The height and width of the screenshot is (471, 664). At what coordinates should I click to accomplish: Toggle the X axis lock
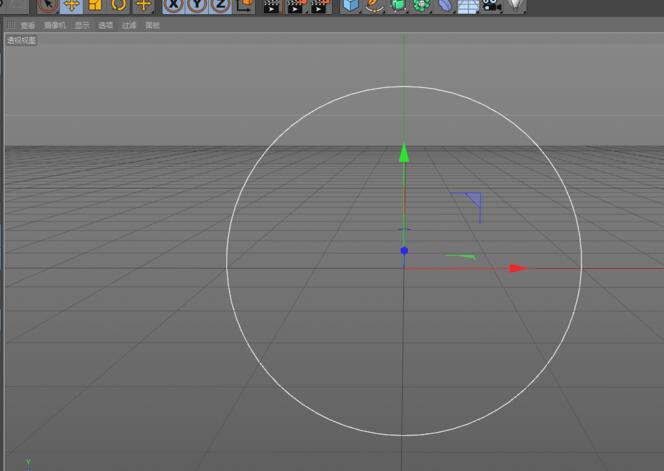click(174, 5)
